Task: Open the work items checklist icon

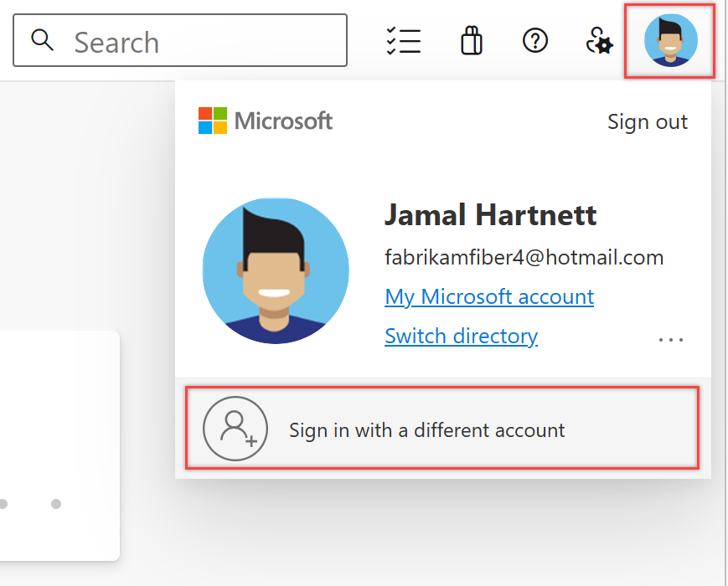Action: click(404, 39)
